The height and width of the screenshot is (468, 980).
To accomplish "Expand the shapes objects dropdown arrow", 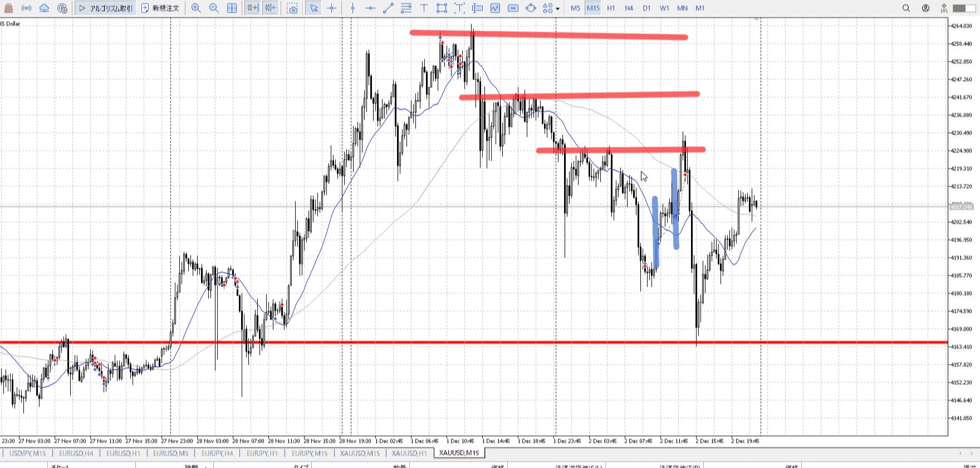I will coord(557,9).
